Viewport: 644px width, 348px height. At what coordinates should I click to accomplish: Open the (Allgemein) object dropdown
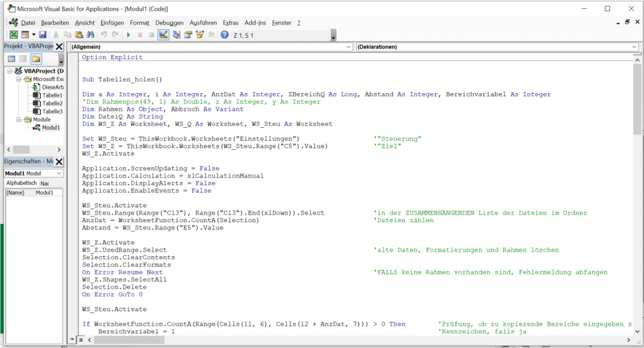pyautogui.click(x=348, y=47)
